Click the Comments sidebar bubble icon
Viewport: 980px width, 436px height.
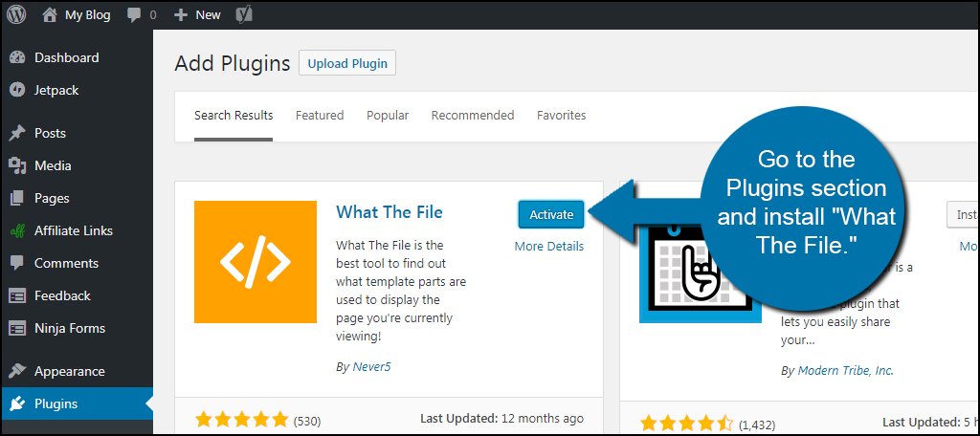coord(17,263)
